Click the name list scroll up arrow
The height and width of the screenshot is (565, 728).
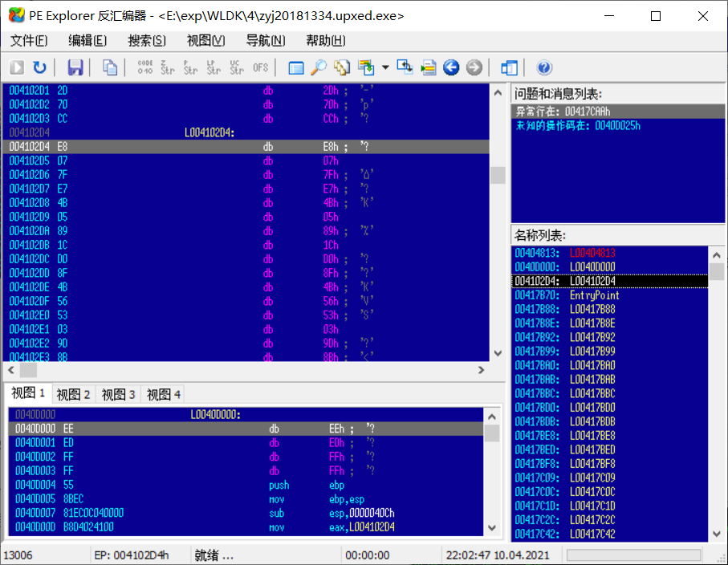[x=717, y=255]
